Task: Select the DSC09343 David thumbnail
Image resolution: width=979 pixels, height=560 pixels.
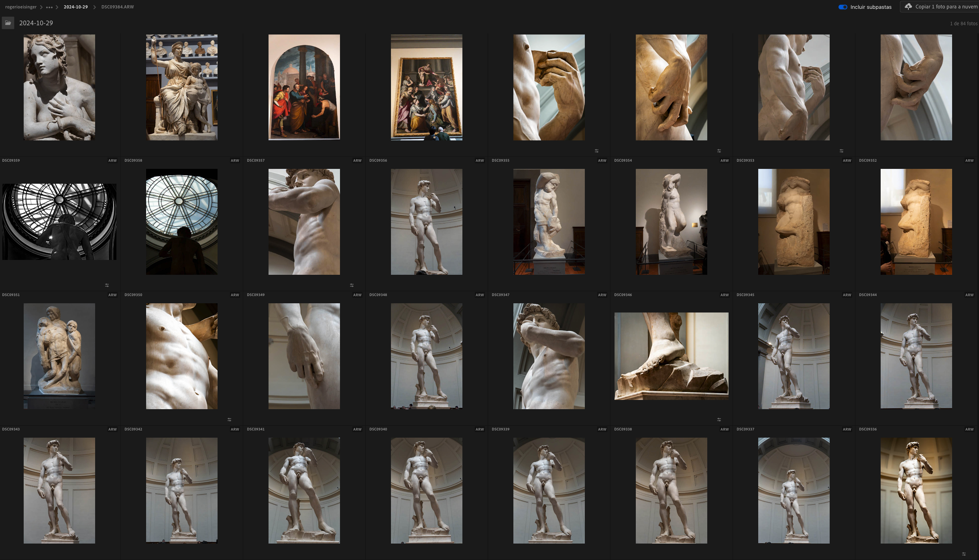Action: click(59, 491)
